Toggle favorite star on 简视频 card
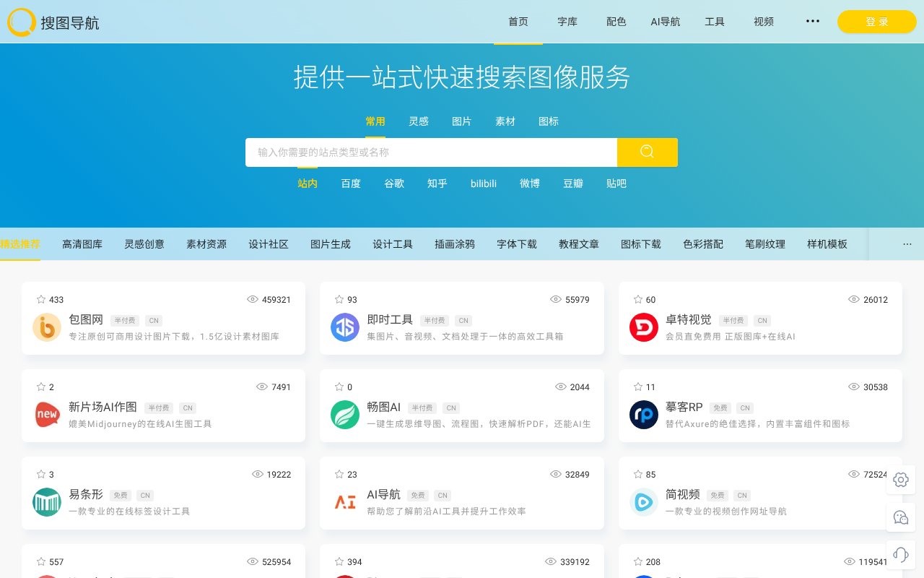 pyautogui.click(x=637, y=475)
